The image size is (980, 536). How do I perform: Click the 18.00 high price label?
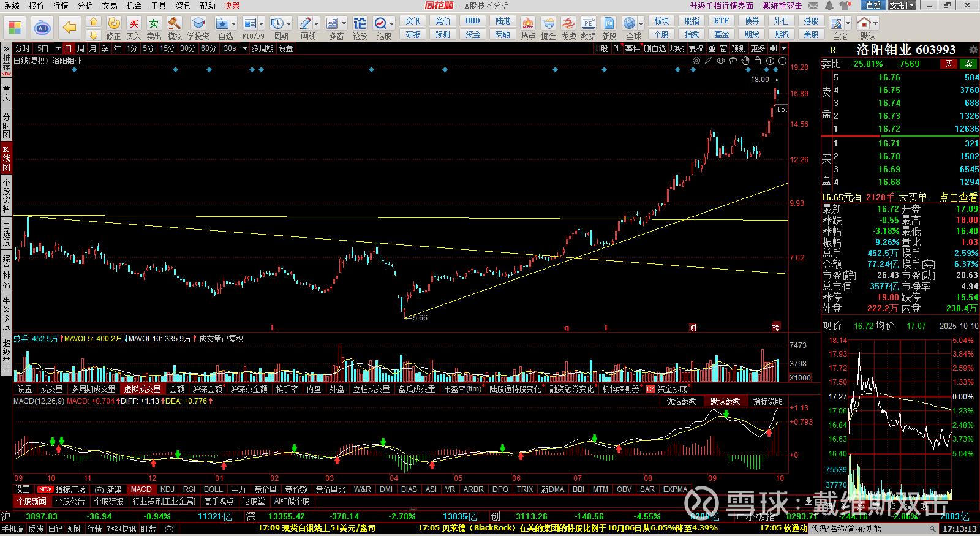point(759,80)
